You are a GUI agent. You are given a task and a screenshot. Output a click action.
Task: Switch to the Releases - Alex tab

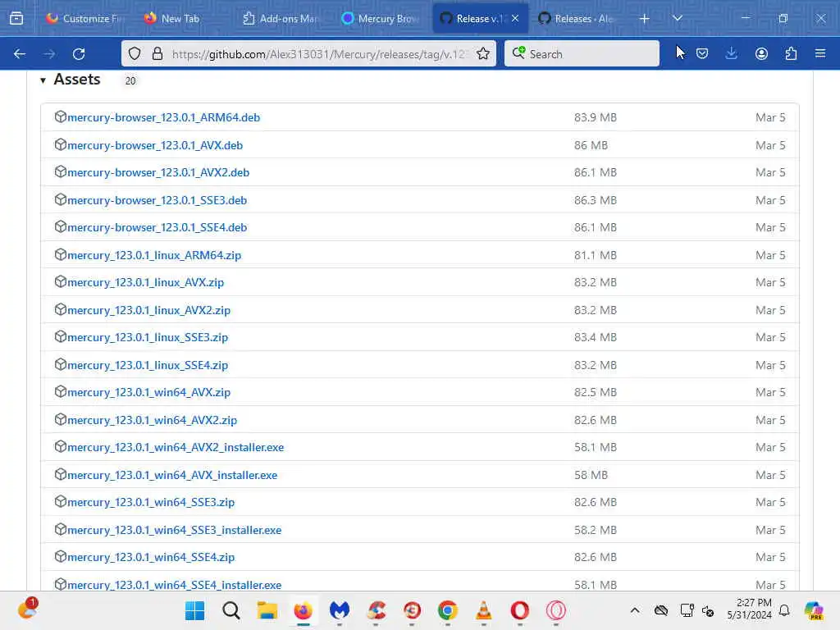pos(577,19)
